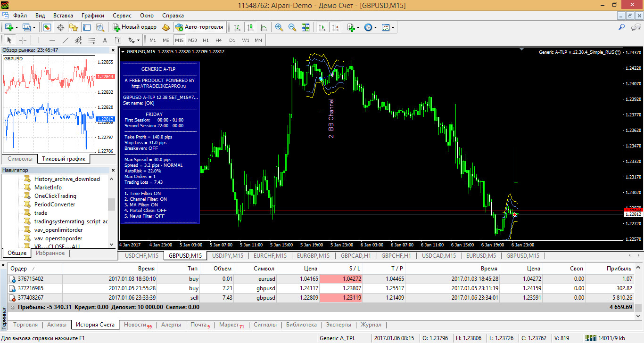Select the horizontal line tool

tap(52, 40)
